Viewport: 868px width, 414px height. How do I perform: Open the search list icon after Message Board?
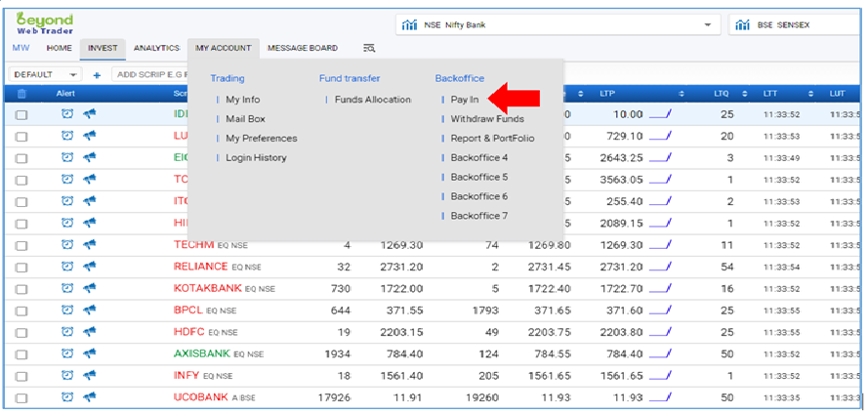point(368,47)
